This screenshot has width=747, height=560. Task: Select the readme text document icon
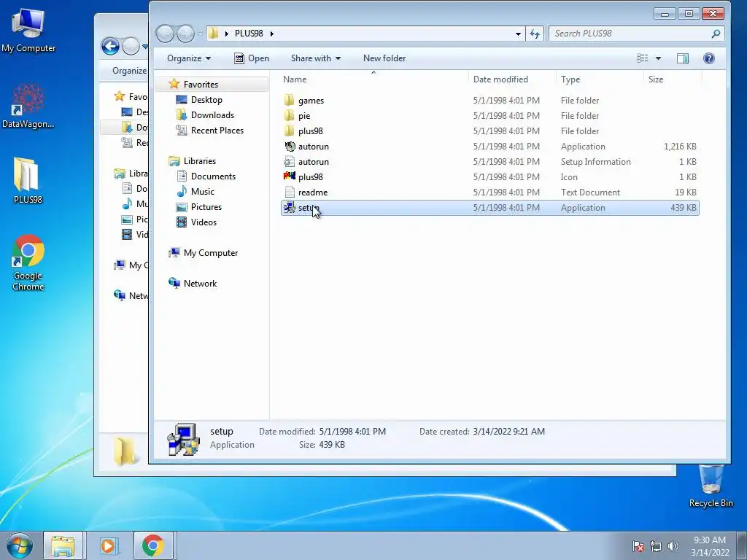tap(289, 192)
